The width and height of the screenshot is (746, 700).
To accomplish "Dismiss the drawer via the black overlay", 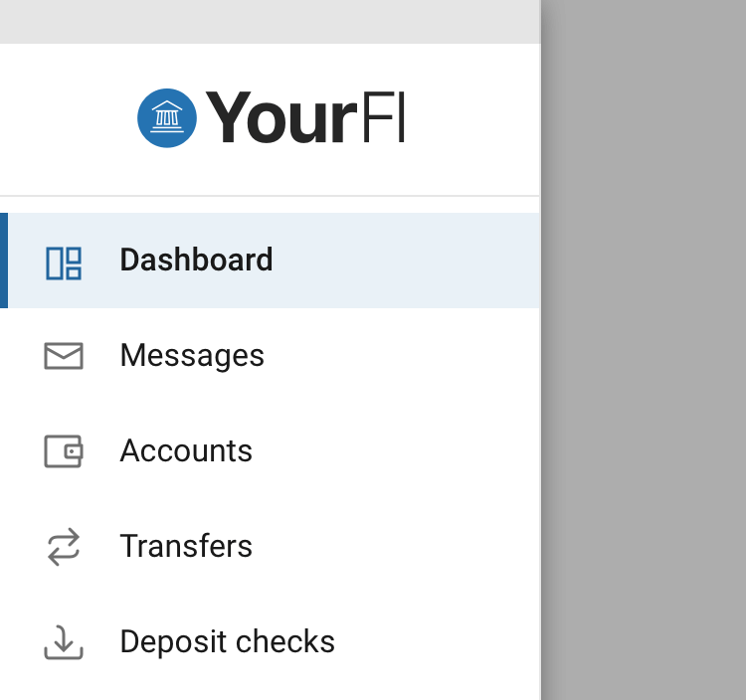I will click(644, 350).
